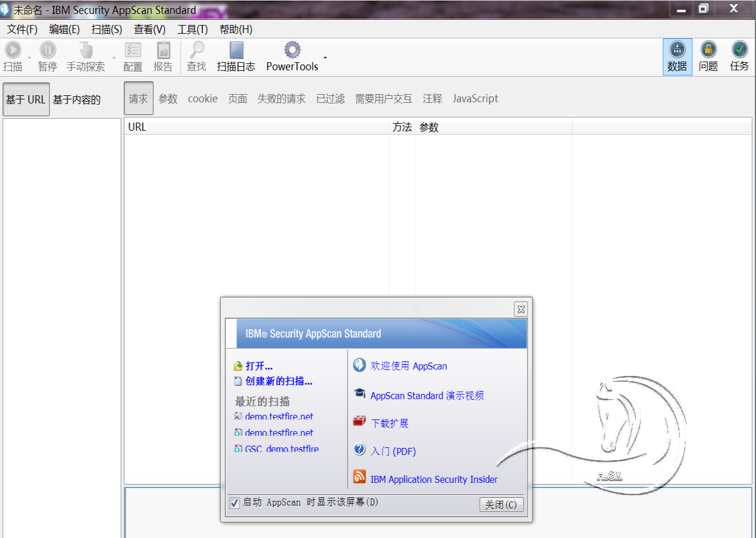Click the 打开... link
This screenshot has height=538, width=756.
(259, 366)
